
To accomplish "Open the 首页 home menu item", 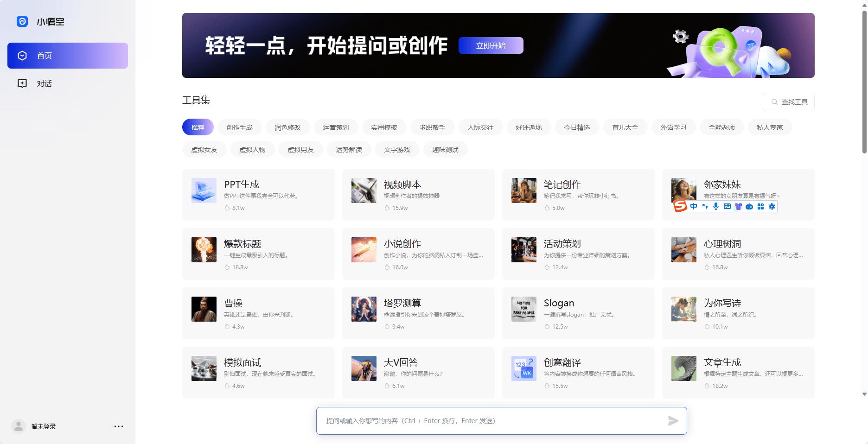I will pyautogui.click(x=68, y=56).
